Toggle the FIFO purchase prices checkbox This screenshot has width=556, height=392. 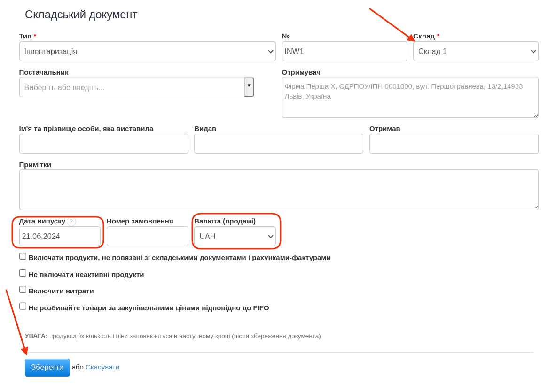pyautogui.click(x=23, y=307)
